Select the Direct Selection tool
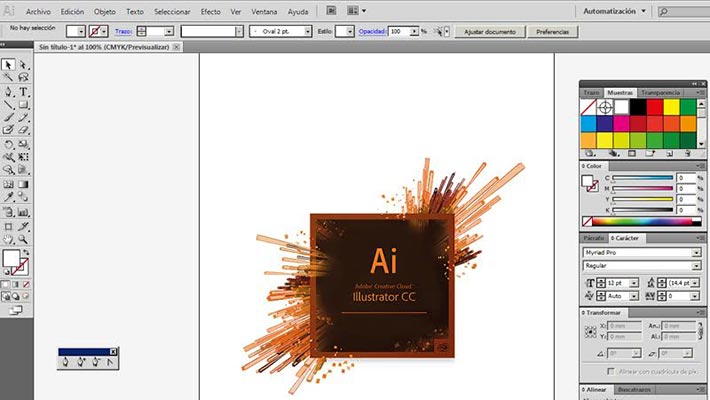Image resolution: width=710 pixels, height=400 pixels. tap(23, 65)
